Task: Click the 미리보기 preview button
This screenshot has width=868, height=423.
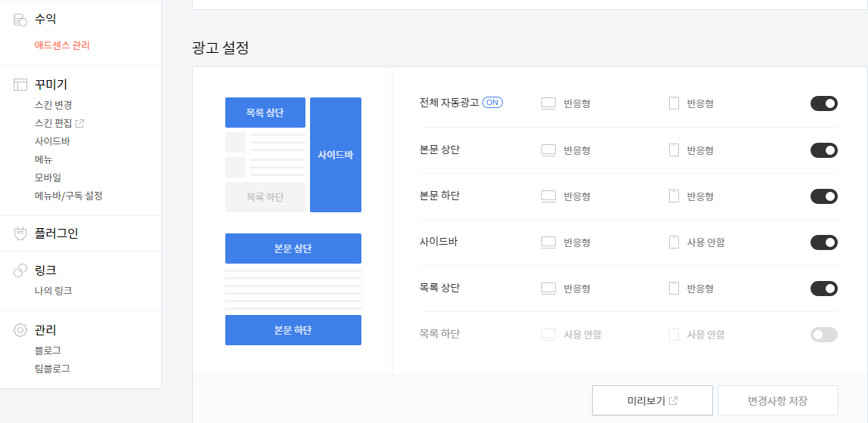Action: tap(652, 400)
